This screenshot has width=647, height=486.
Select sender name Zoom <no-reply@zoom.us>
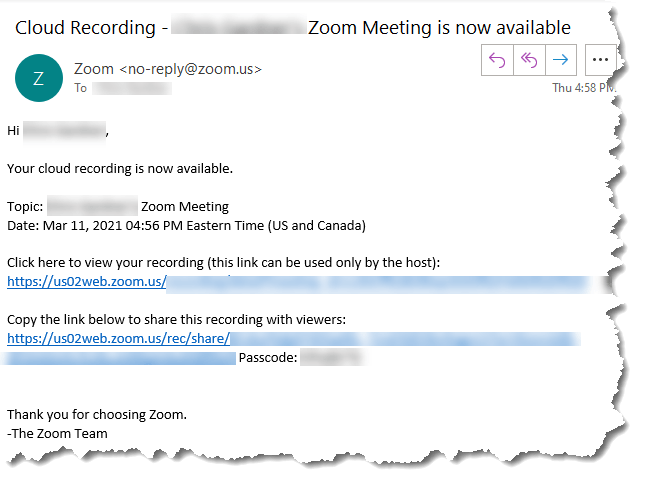tap(168, 69)
